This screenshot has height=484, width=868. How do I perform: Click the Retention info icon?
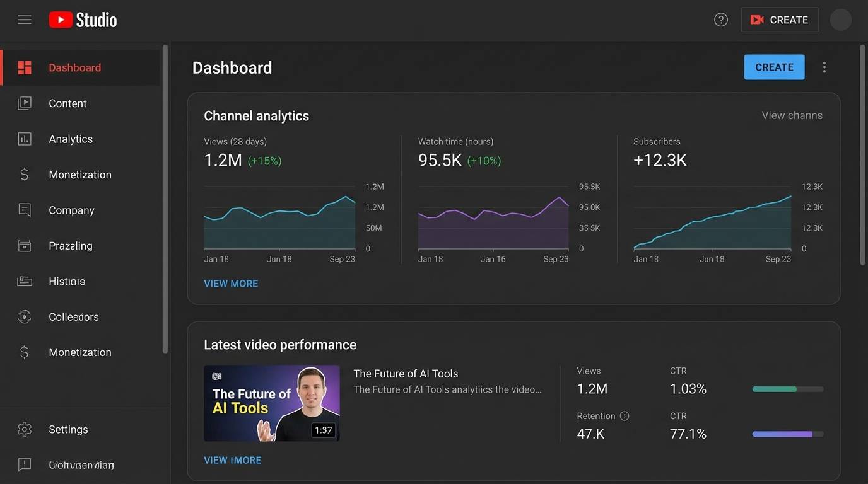[624, 415]
